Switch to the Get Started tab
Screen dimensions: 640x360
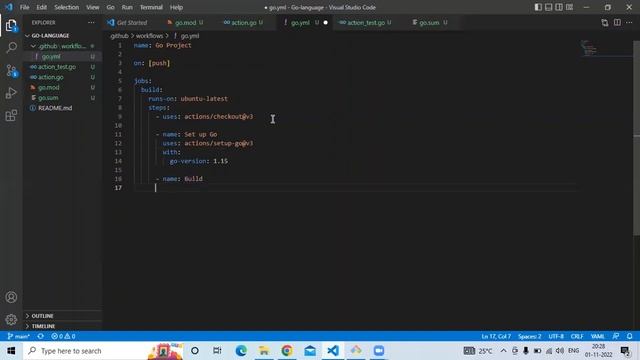131,23
